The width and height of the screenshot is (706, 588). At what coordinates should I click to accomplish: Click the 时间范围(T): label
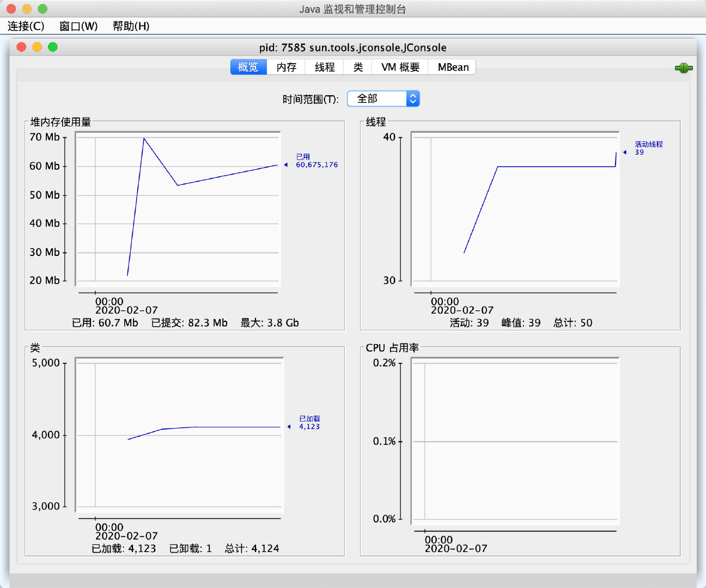(311, 99)
